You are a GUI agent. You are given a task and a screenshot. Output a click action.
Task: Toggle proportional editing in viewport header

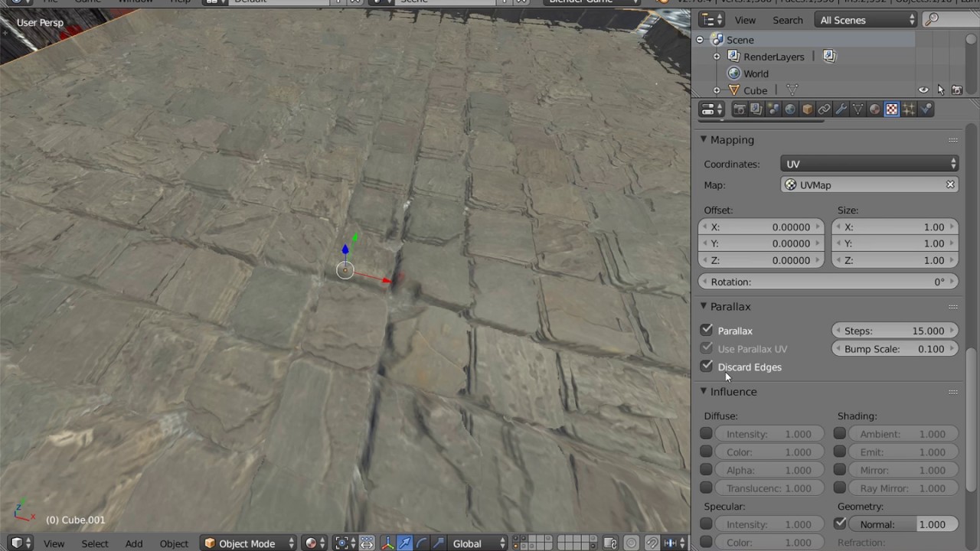pyautogui.click(x=632, y=543)
